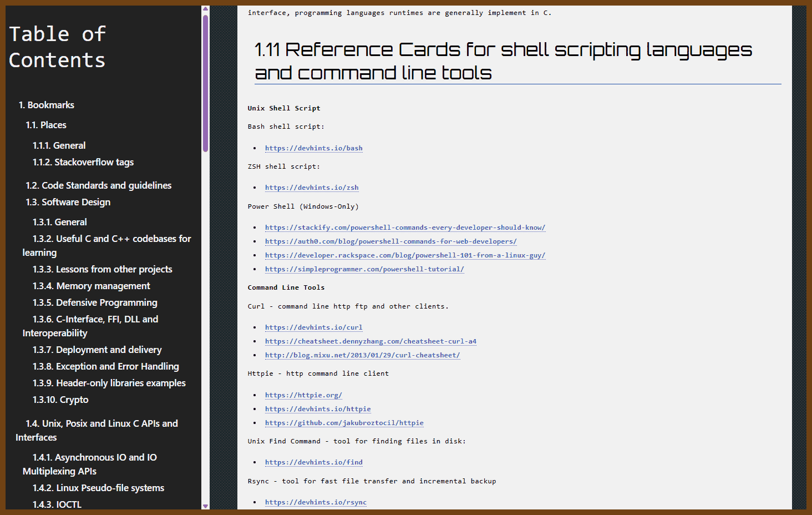Go to 1.3.5. Defensive Programming
Screen dimensions: 812x515
point(95,302)
